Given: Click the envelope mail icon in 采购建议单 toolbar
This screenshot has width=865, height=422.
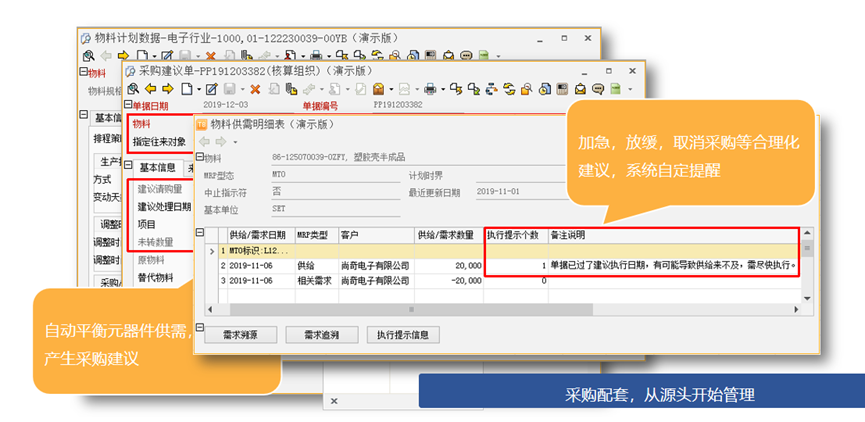Looking at the screenshot, I should coord(580,89).
